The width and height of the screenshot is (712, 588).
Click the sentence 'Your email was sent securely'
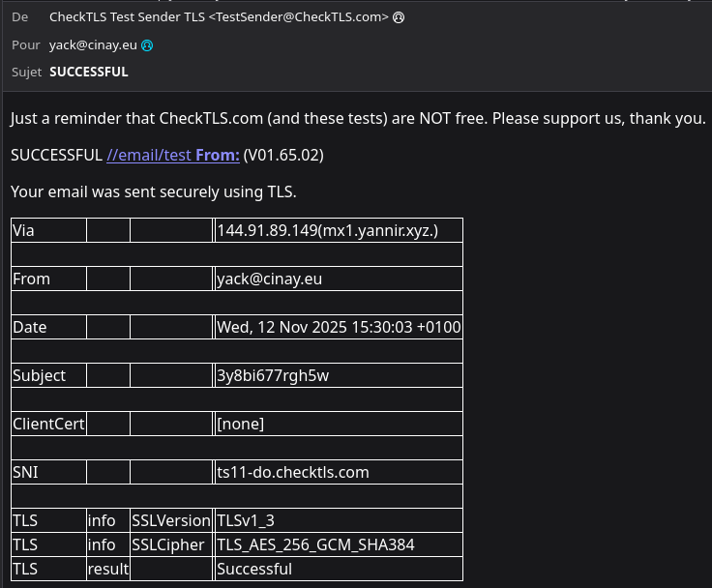point(153,191)
